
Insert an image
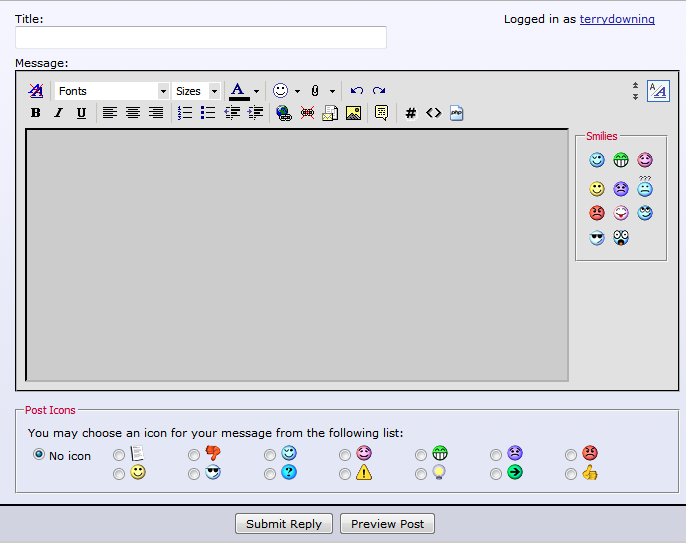[x=354, y=113]
